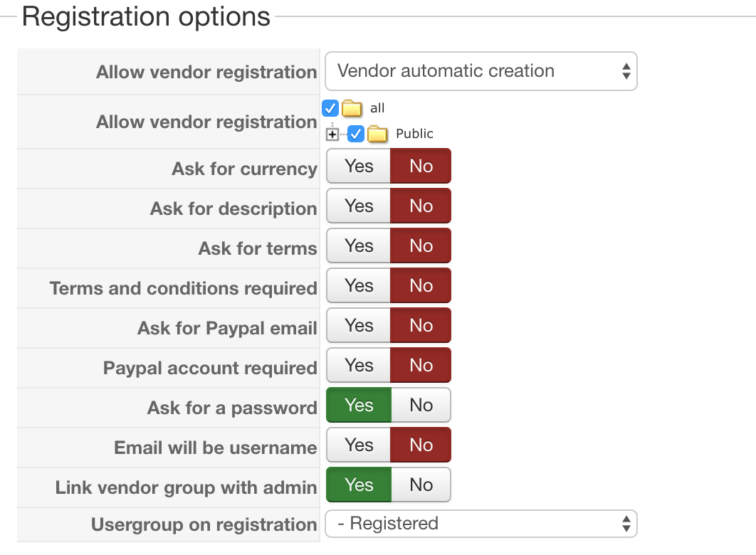This screenshot has width=756, height=555.
Task: Click the 'all' group label
Action: coord(377,108)
